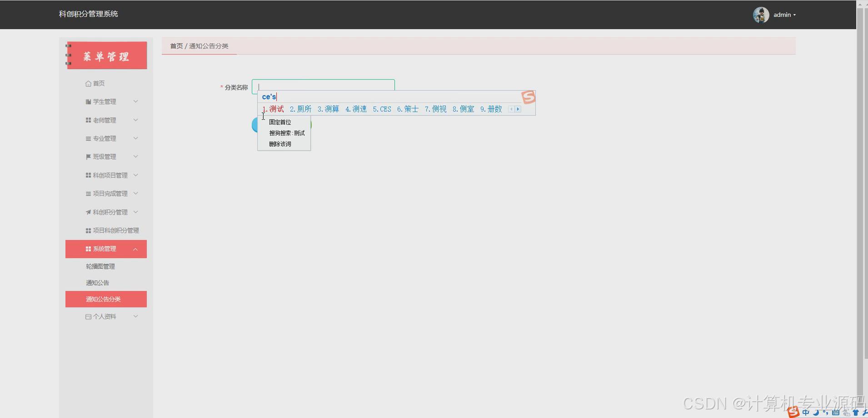Expand the 班级管理 chevron
The width and height of the screenshot is (868, 418).
coord(135,156)
